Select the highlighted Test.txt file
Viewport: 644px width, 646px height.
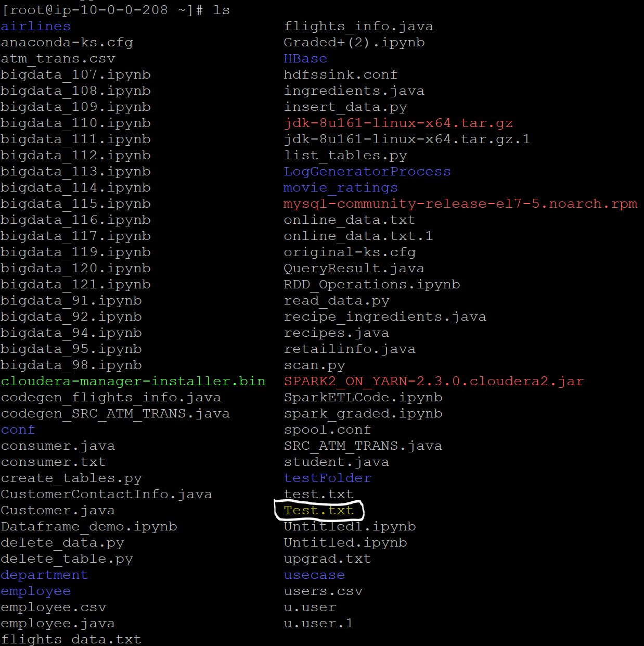318,510
